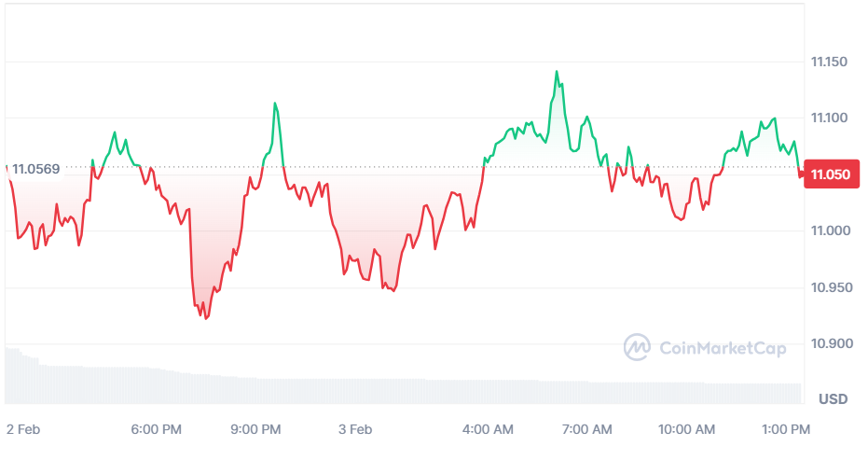The image size is (868, 460).
Task: Click the CoinMarketCap logo icon
Action: click(x=637, y=347)
